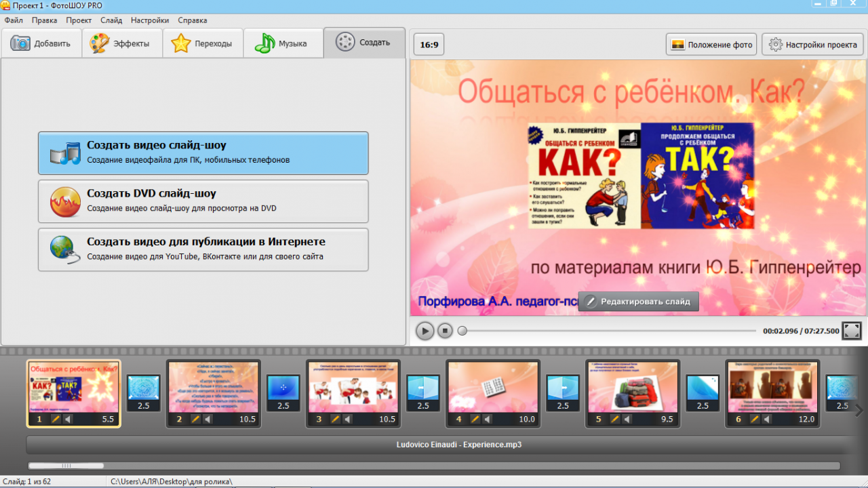The image size is (868, 488).
Task: Select the Создать tab
Action: coord(364,43)
